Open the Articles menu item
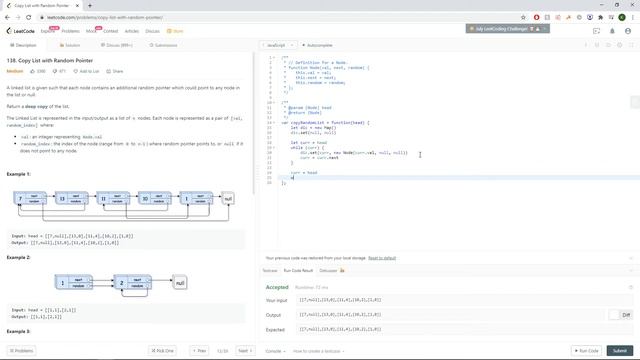The height and width of the screenshot is (360, 640). point(131,31)
